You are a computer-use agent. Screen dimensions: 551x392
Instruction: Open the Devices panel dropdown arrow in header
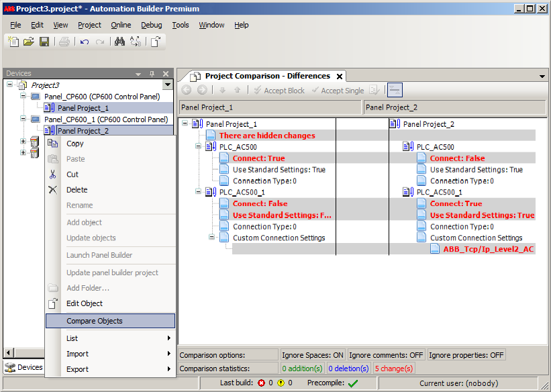click(x=138, y=74)
